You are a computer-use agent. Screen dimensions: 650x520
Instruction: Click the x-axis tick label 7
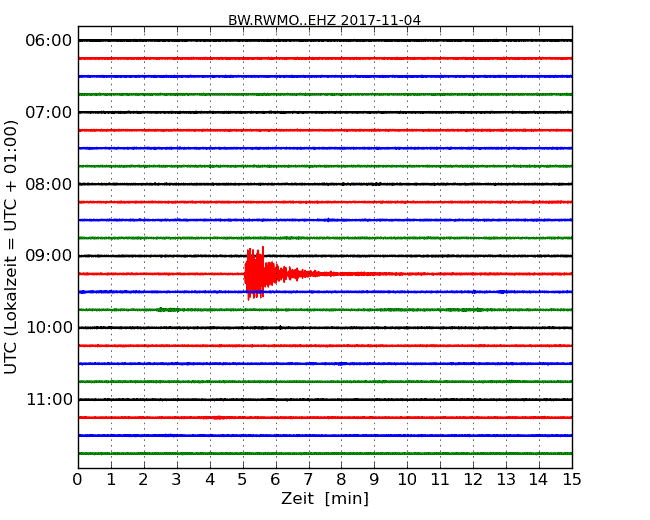[308, 479]
